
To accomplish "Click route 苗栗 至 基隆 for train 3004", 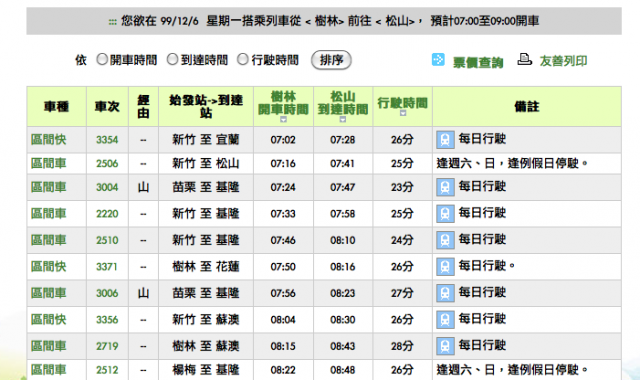I will [x=206, y=187].
